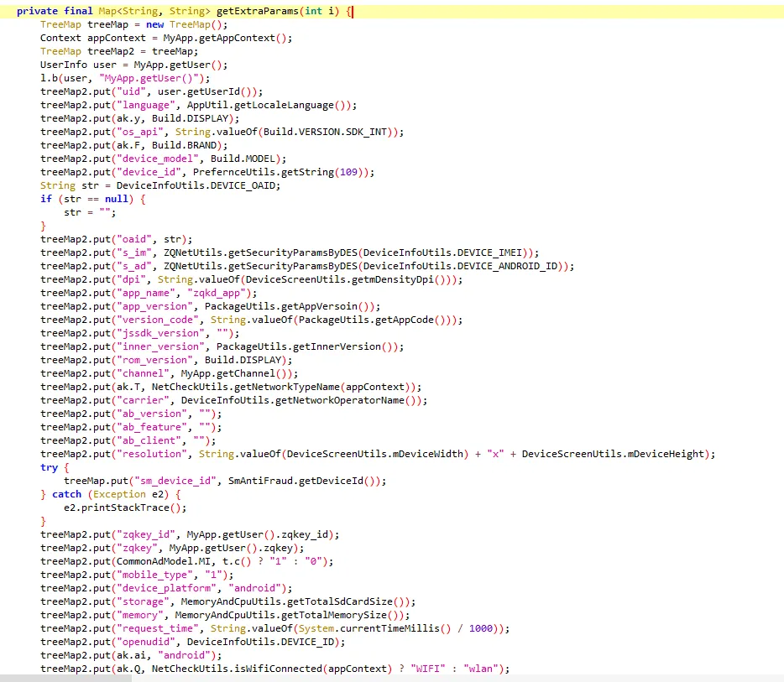Click PackageUtils.getInnerVersion() call
Screen dimensions: 784x682
click(x=307, y=346)
